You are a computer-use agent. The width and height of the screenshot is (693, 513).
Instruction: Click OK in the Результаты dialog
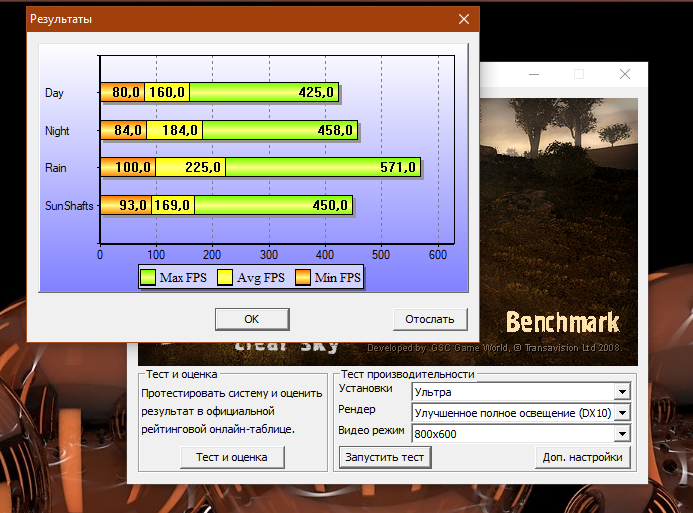click(x=252, y=319)
